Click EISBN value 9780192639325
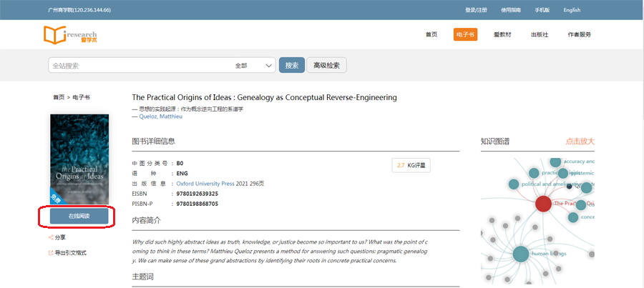 (197, 194)
